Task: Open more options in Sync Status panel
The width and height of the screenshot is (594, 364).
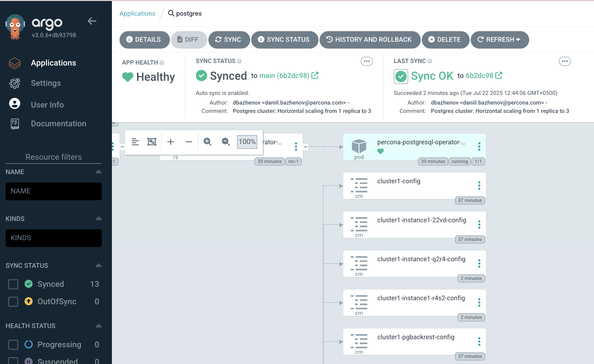Action: tap(367, 61)
